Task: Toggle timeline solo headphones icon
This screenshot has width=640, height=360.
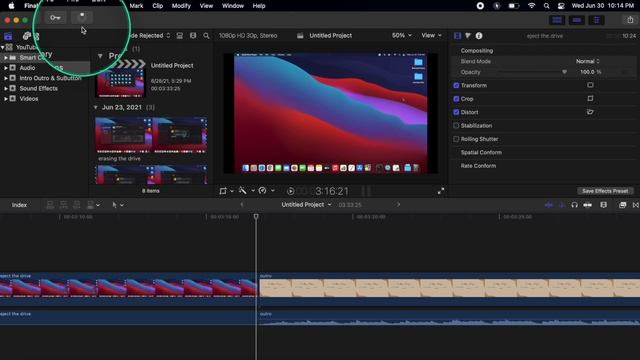Action: coord(574,205)
